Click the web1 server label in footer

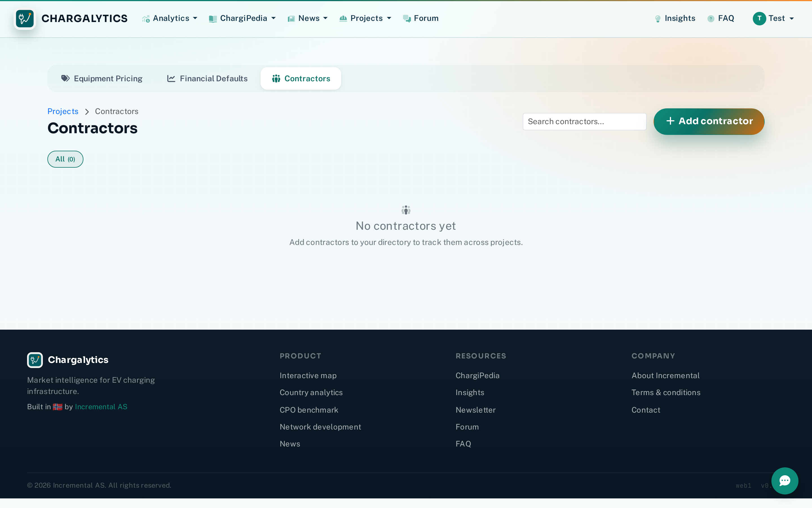pos(743,485)
